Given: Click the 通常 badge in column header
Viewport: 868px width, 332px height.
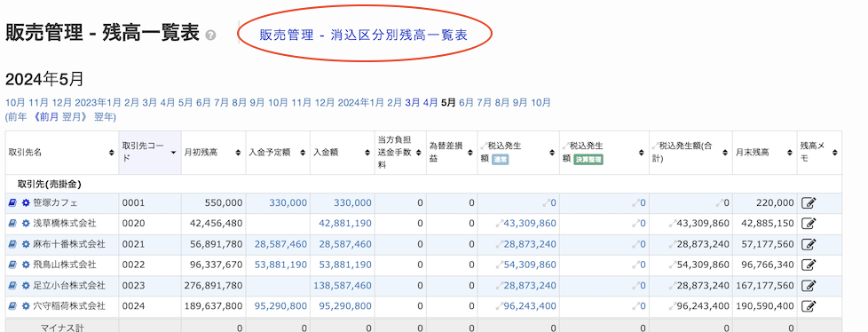Looking at the screenshot, I should (500, 160).
